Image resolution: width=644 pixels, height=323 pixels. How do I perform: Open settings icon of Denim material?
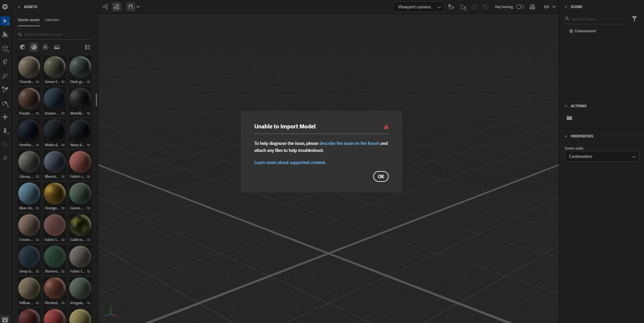(x=63, y=113)
